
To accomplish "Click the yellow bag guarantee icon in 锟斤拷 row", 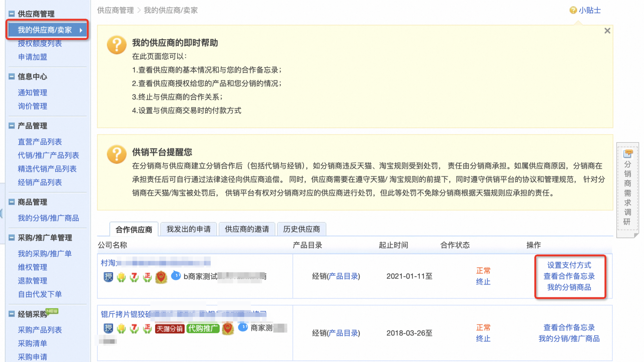I will pos(121,328).
